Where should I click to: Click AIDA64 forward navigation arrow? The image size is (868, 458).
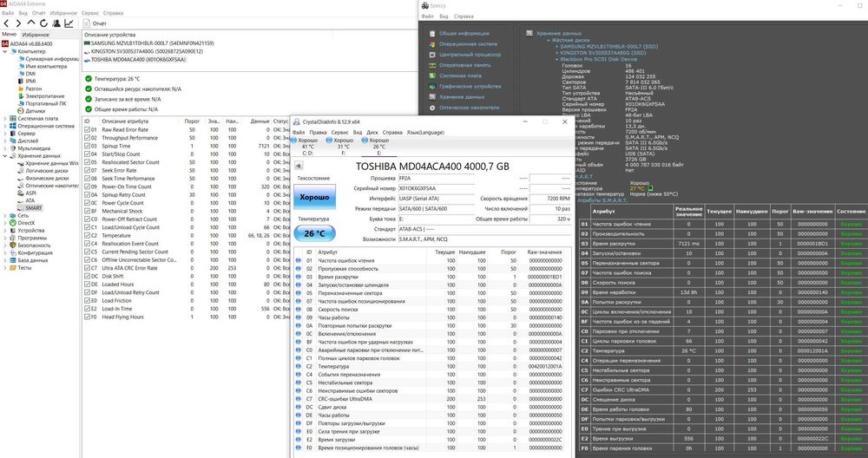pyautogui.click(x=18, y=23)
